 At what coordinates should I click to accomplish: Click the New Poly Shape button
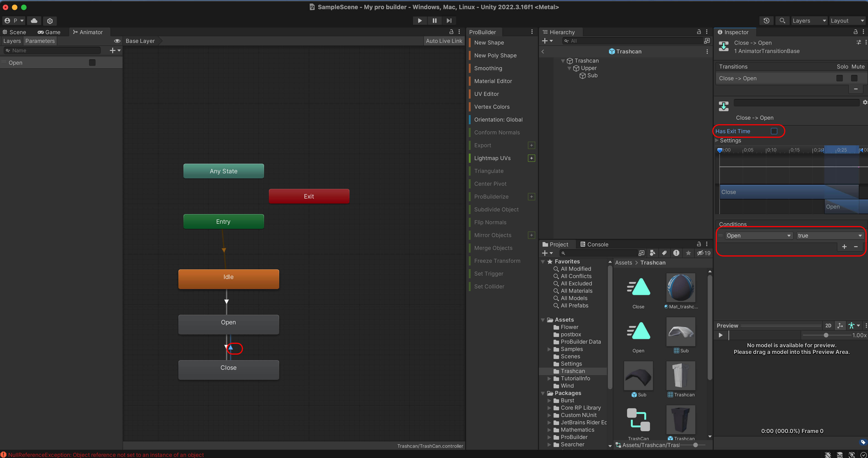click(x=495, y=55)
